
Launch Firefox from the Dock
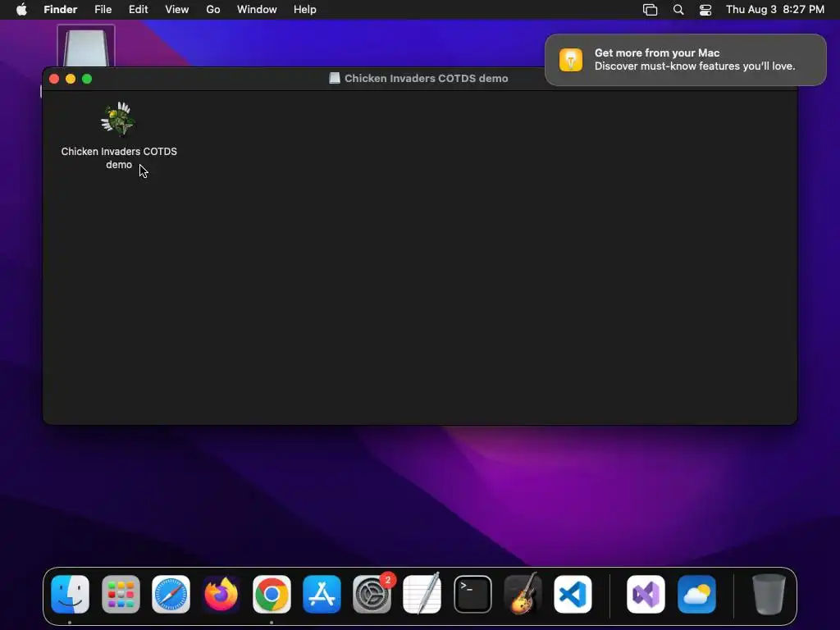coord(221,594)
